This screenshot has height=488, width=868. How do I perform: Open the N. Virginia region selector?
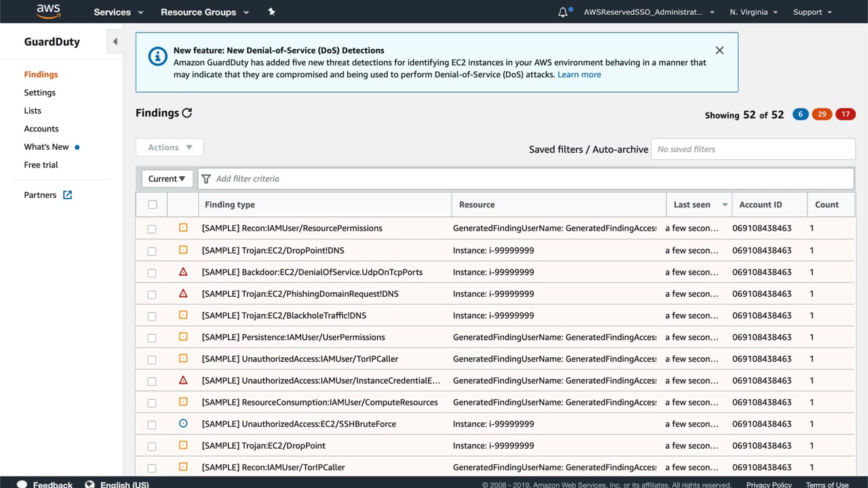pos(753,12)
